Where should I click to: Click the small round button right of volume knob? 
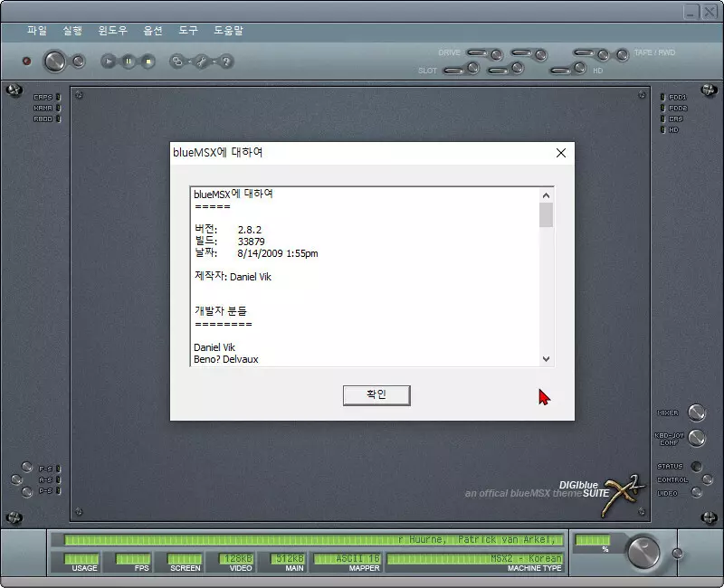(x=677, y=553)
